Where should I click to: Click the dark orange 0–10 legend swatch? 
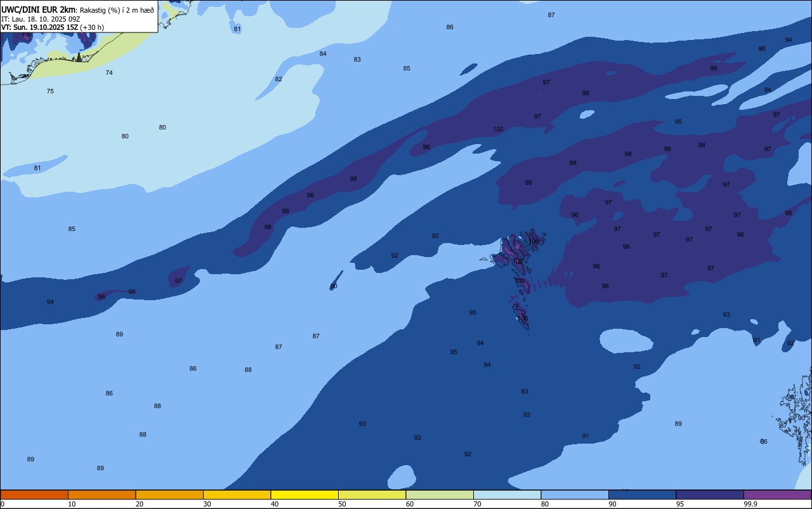point(34,494)
